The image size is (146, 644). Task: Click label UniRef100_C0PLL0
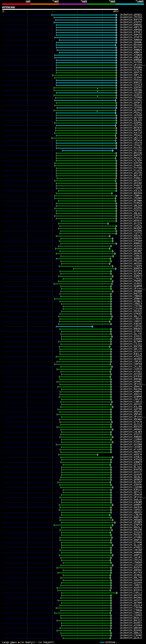pyautogui.click(x=131, y=593)
